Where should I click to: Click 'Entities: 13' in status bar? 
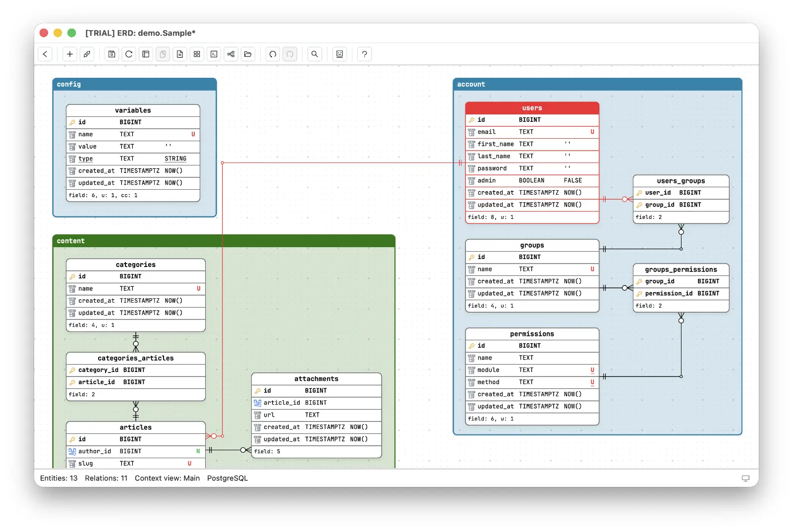(x=59, y=478)
